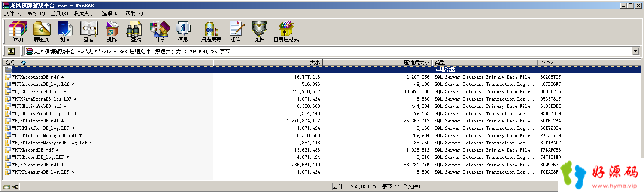Click 本地磁盘 type cell in parent row

[x=445, y=70]
